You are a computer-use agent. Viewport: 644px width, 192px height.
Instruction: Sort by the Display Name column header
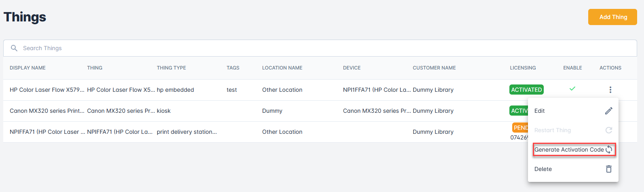[x=27, y=68]
